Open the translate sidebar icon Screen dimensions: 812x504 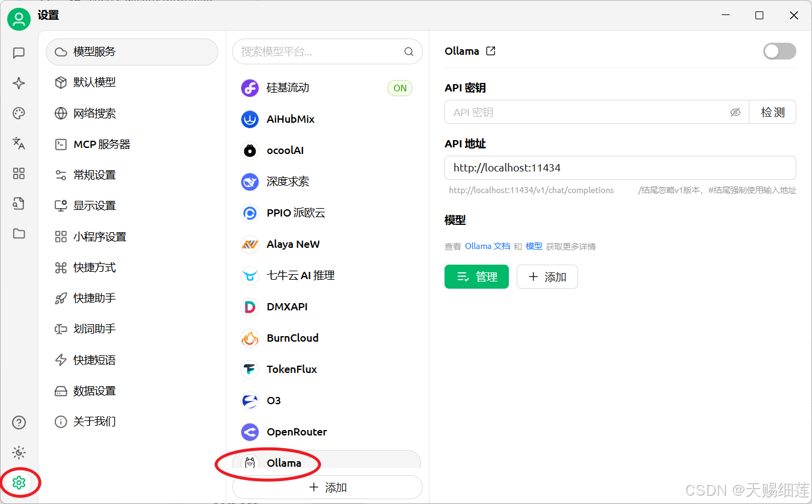point(19,143)
